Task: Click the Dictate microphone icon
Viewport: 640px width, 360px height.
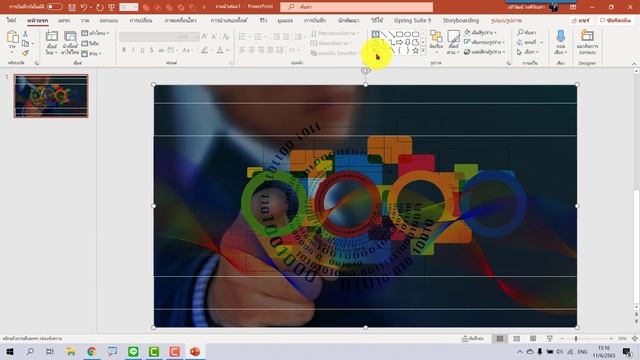Action: pos(560,37)
